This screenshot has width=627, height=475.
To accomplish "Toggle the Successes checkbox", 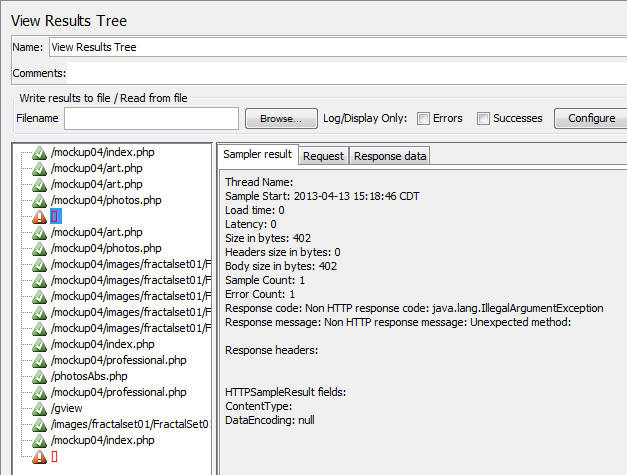I will point(484,118).
